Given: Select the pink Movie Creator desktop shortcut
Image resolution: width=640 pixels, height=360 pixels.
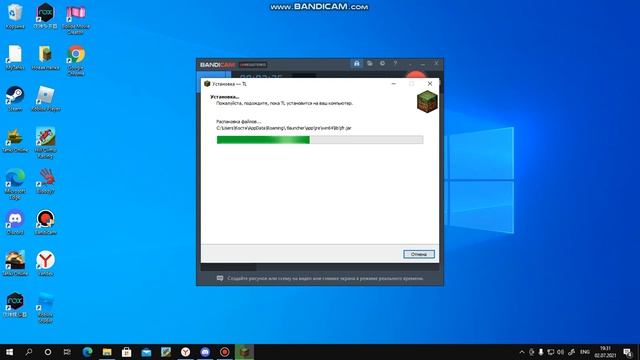Looking at the screenshot, I should 76,19.
